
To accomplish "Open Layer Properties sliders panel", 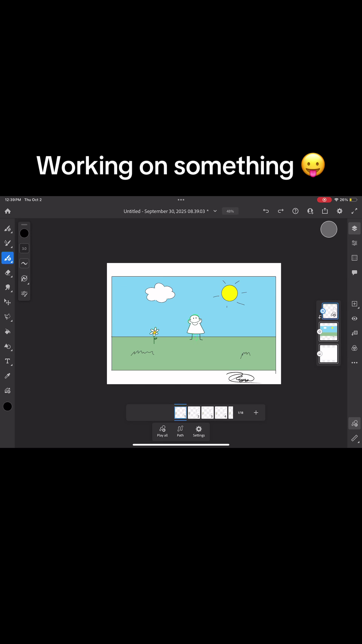I will pos(354,243).
